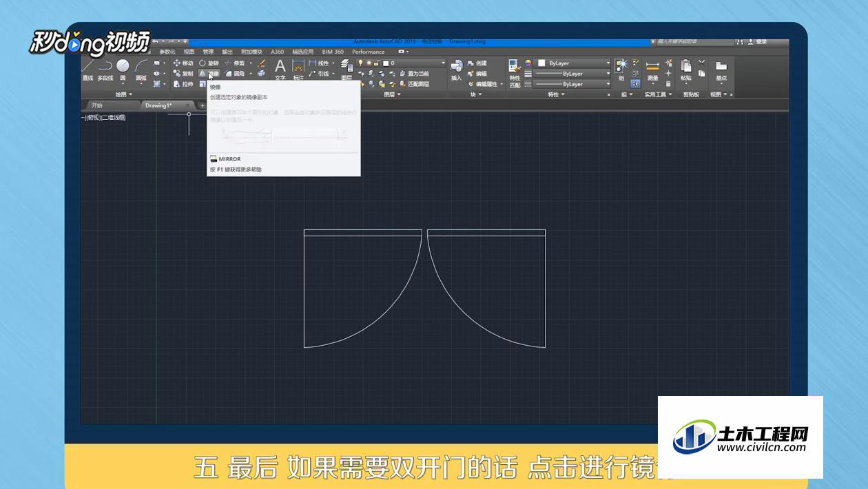This screenshot has width=868, height=489.
Task: Toggle layer 0 on/off light bulb
Action: point(360,63)
